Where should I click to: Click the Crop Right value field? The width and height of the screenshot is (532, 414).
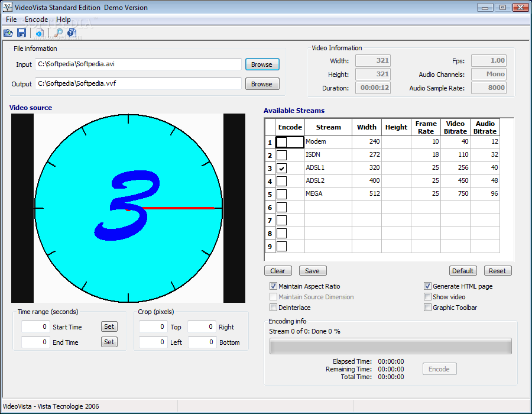[x=202, y=326]
